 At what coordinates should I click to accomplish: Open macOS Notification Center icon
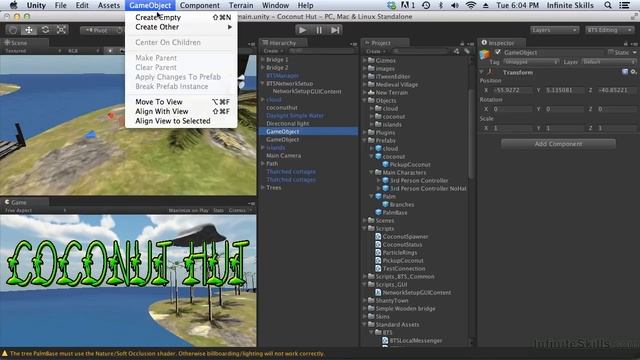pos(624,5)
